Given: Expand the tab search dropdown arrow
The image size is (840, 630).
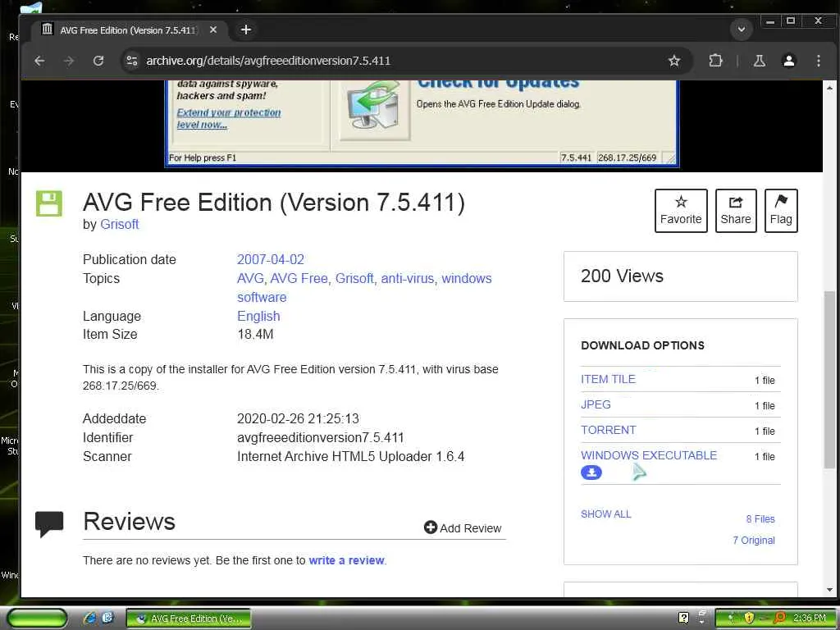Looking at the screenshot, I should 742,29.
